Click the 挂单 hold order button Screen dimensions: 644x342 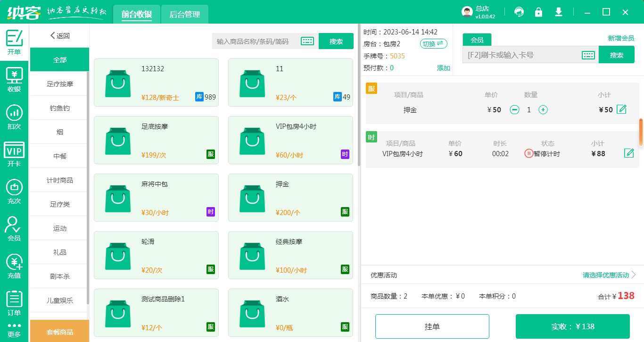pos(433,326)
